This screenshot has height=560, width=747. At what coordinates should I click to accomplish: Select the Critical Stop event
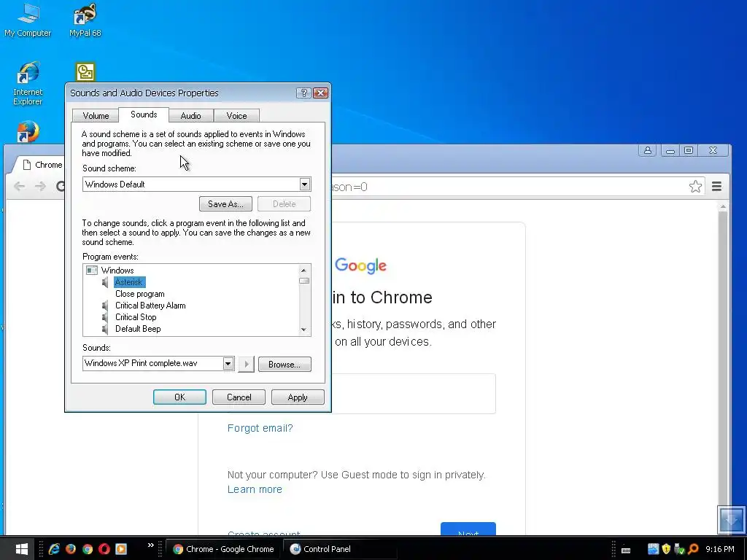(x=136, y=317)
